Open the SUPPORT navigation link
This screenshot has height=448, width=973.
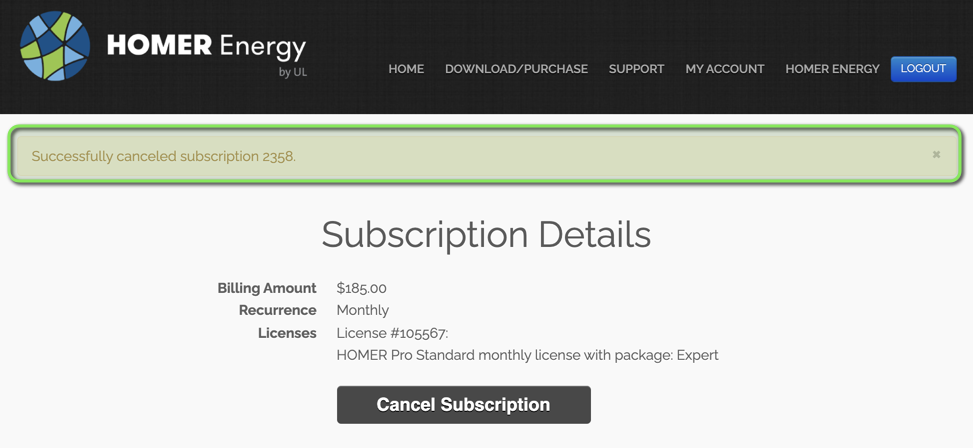[636, 69]
